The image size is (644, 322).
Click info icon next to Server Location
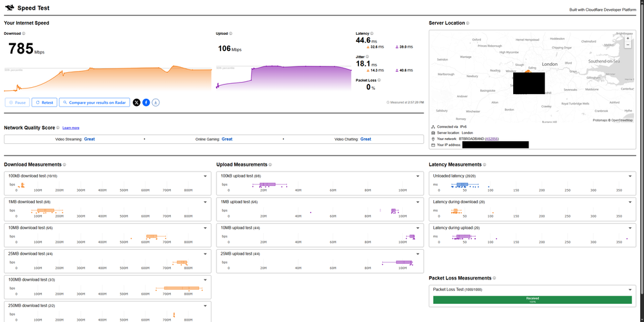coord(468,23)
